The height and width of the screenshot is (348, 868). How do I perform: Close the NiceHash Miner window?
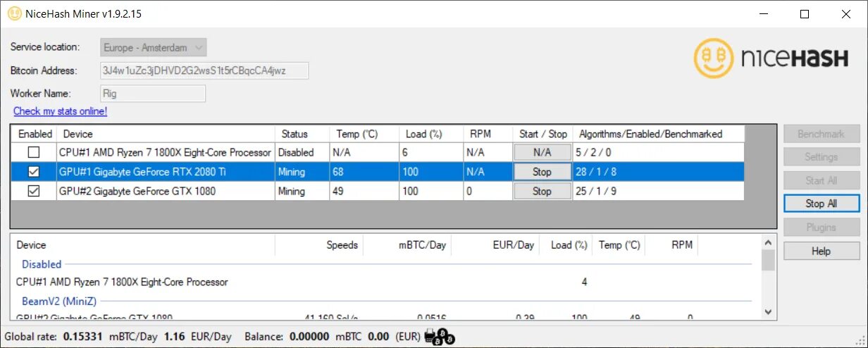pyautogui.click(x=845, y=14)
